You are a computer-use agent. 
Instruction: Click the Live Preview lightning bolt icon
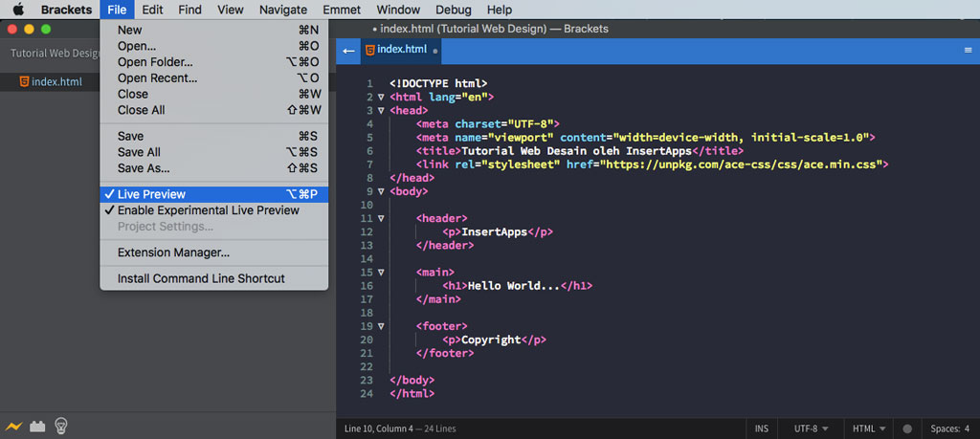coord(13,427)
